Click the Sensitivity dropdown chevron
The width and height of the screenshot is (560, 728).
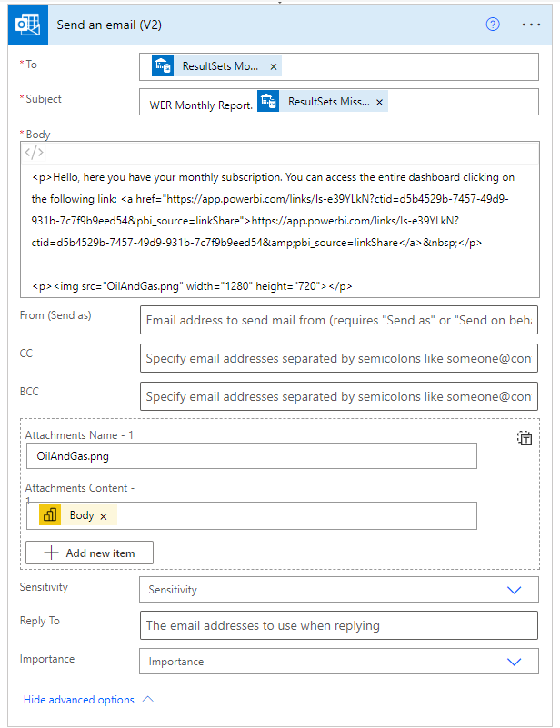[x=514, y=590]
